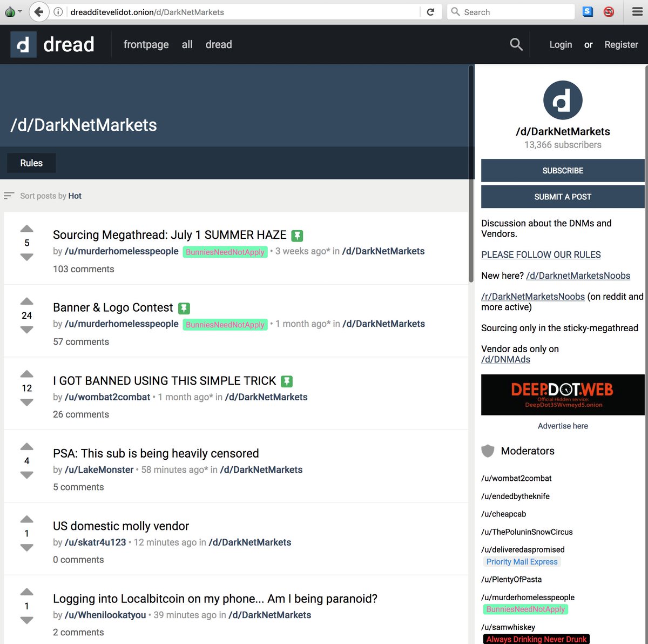Open /r/DarkNetMarketsNoobs reddit link
This screenshot has height=644, width=648.
[533, 297]
